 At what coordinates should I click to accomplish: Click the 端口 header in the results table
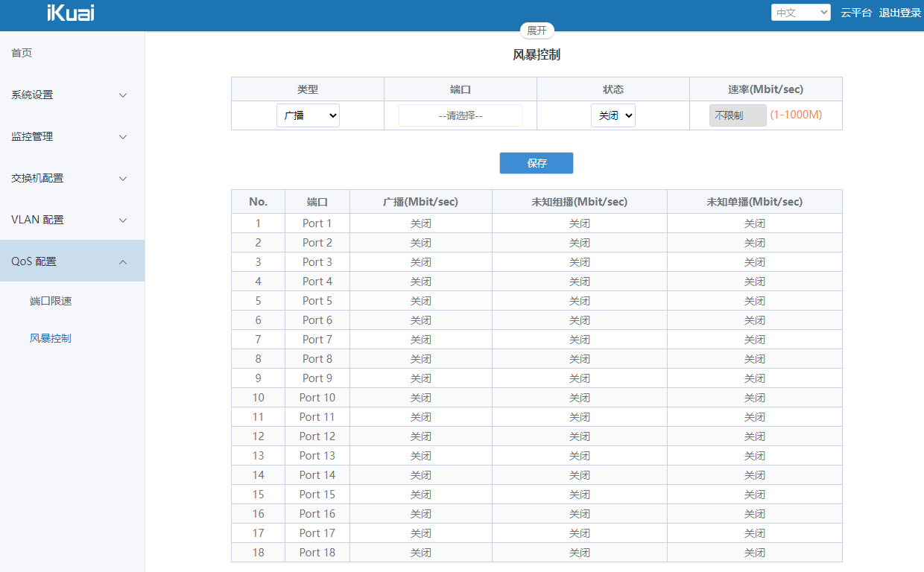click(317, 202)
